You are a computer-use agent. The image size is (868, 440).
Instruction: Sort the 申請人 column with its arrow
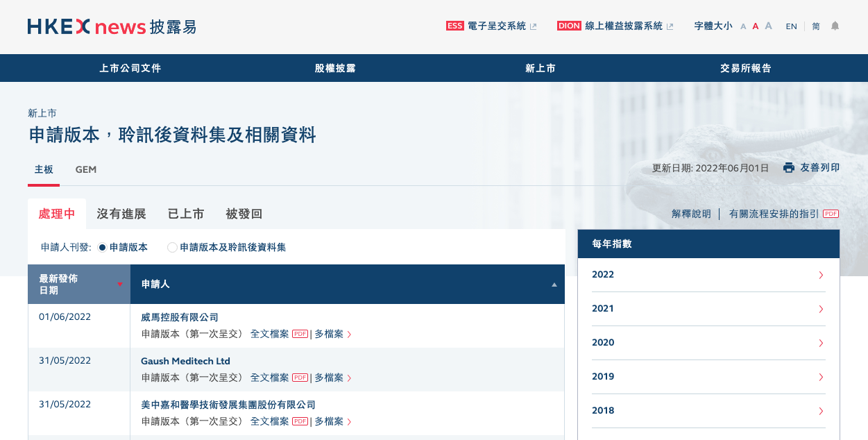click(554, 285)
